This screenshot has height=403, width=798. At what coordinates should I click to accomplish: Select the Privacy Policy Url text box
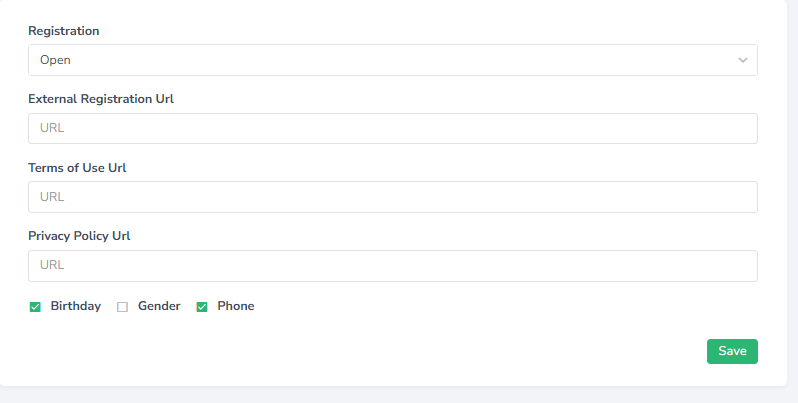pyautogui.click(x=392, y=266)
